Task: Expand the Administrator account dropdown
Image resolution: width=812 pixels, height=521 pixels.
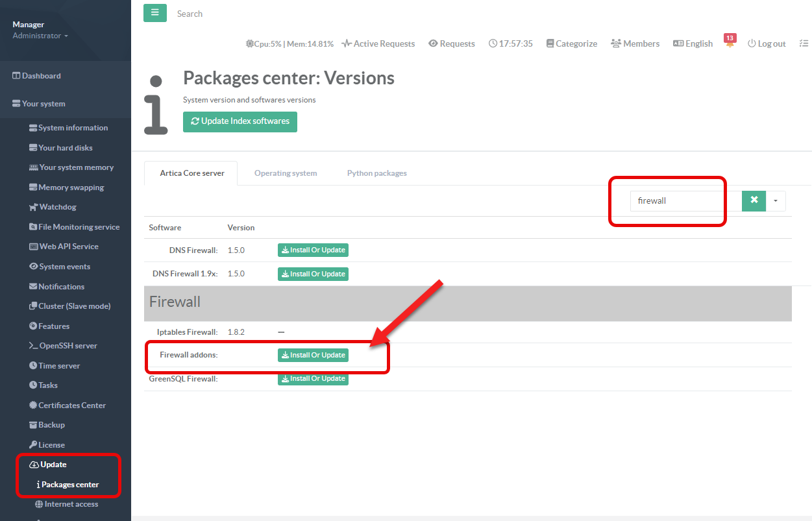Action: click(40, 36)
